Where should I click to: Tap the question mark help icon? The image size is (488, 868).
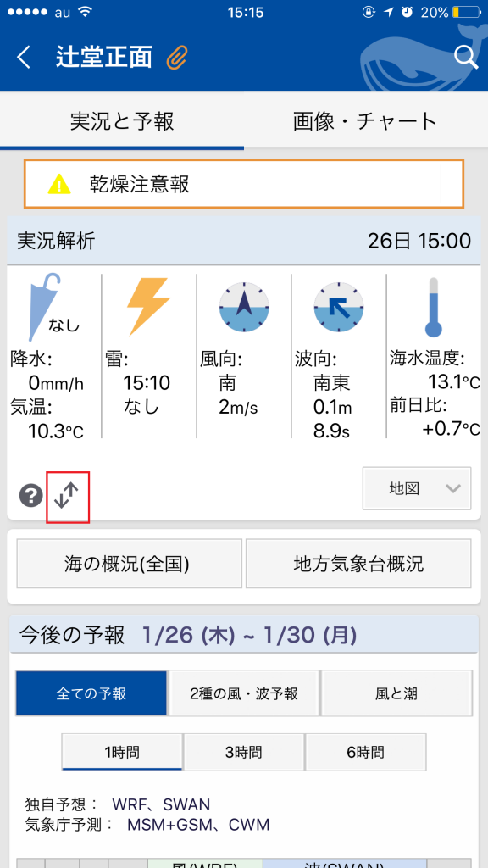pyautogui.click(x=31, y=495)
